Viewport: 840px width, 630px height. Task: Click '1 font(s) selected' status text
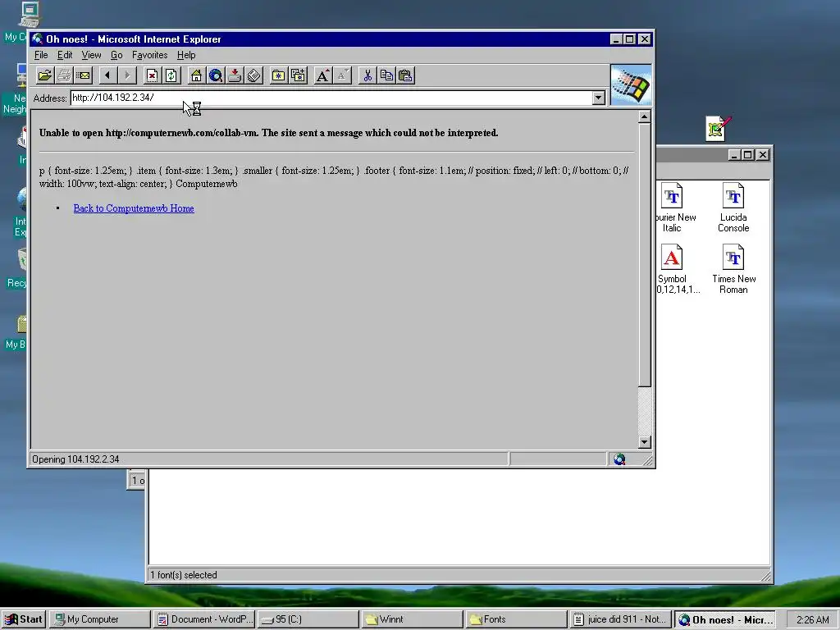tap(183, 575)
